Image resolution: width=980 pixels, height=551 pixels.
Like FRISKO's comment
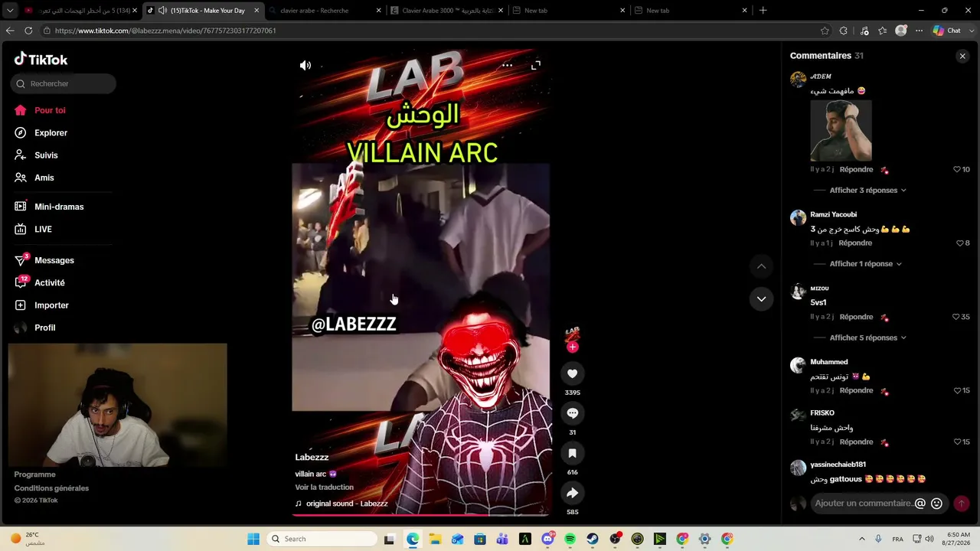coord(957,442)
